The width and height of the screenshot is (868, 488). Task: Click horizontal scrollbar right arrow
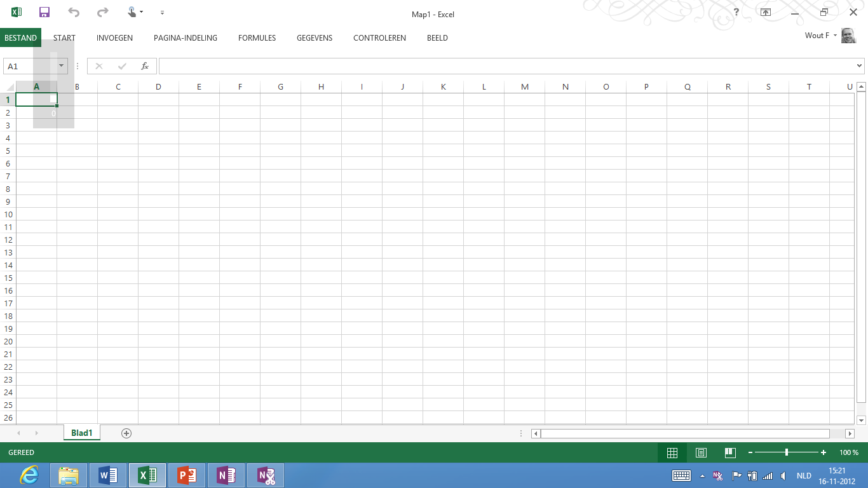point(850,433)
